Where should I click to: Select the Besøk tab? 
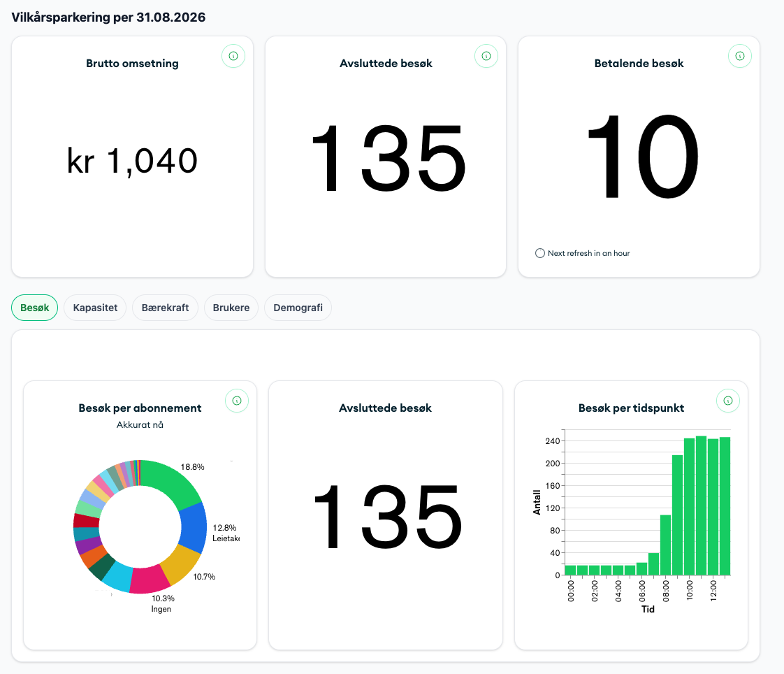pyautogui.click(x=34, y=308)
